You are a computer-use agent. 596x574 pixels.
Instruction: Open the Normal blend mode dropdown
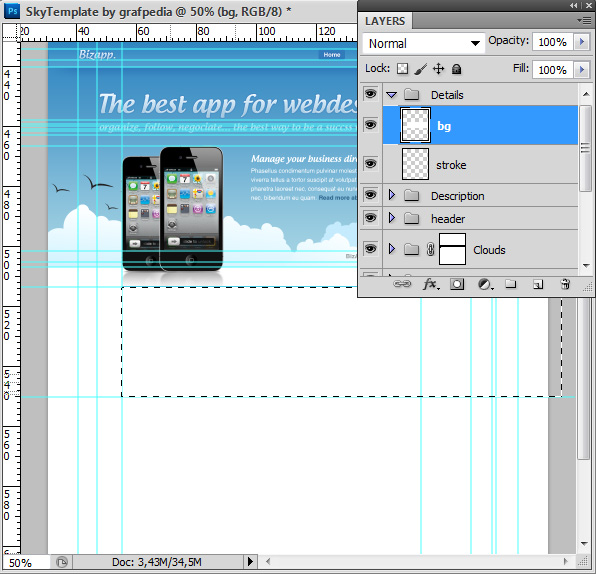424,43
